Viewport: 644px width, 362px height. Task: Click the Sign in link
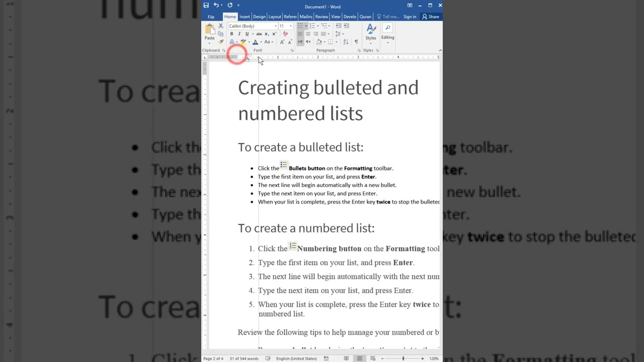pyautogui.click(x=410, y=17)
